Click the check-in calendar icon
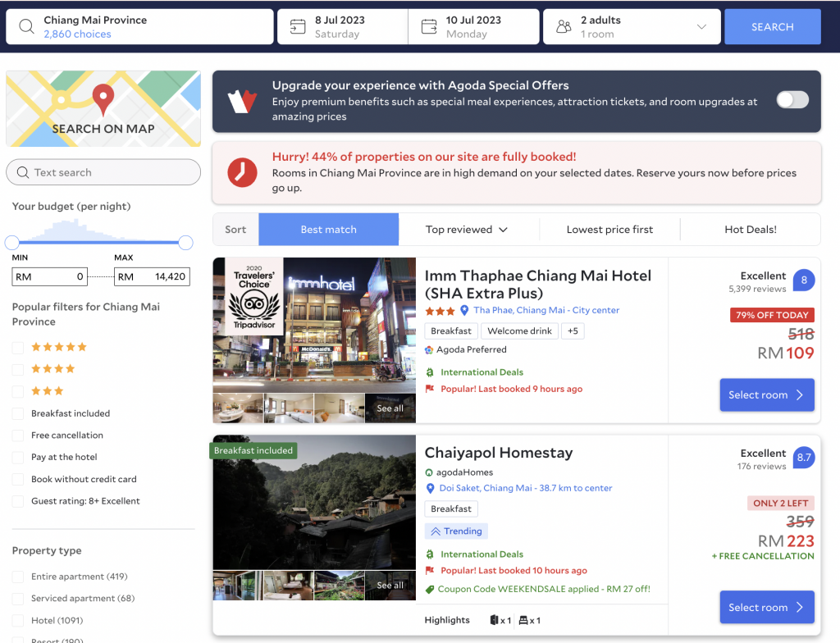This screenshot has width=840, height=643. [297, 26]
